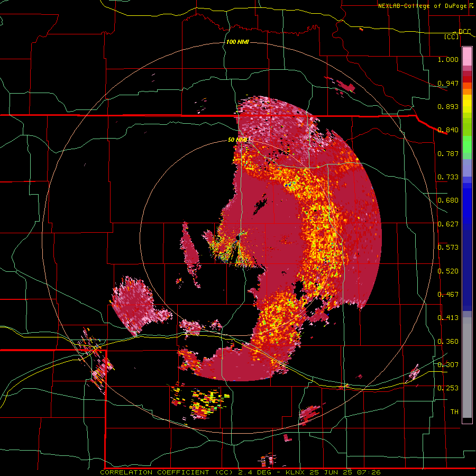Click the 0.307 legend value

click(448, 365)
